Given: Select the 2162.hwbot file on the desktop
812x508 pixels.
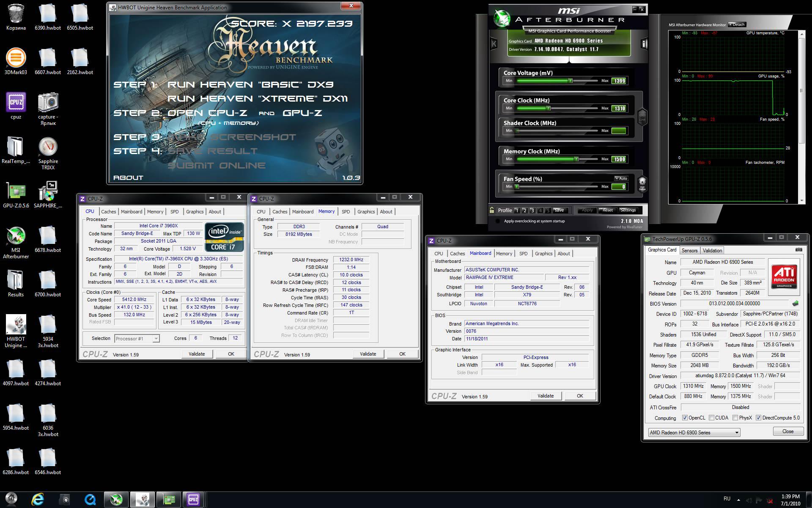Looking at the screenshot, I should click(x=80, y=61).
